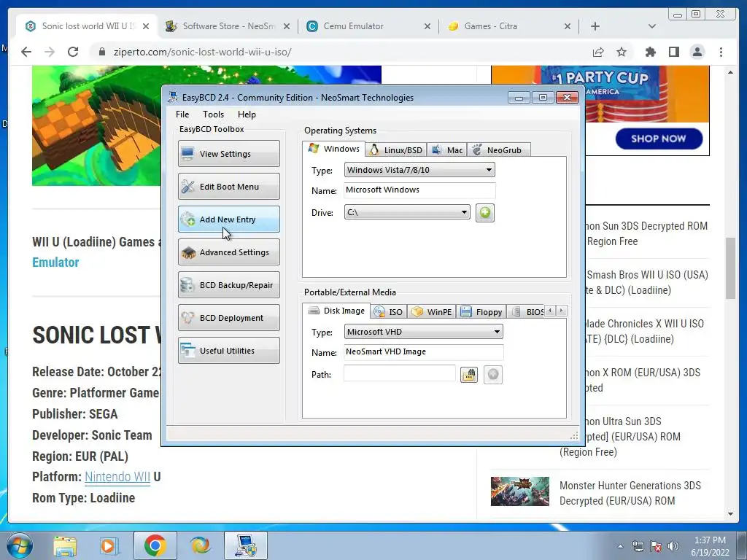747x560 pixels.
Task: Close the Cemu Emulator browser tab
Action: (x=427, y=27)
